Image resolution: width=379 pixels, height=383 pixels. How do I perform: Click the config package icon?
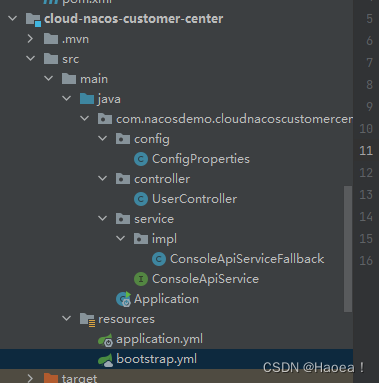pyautogui.click(x=123, y=139)
